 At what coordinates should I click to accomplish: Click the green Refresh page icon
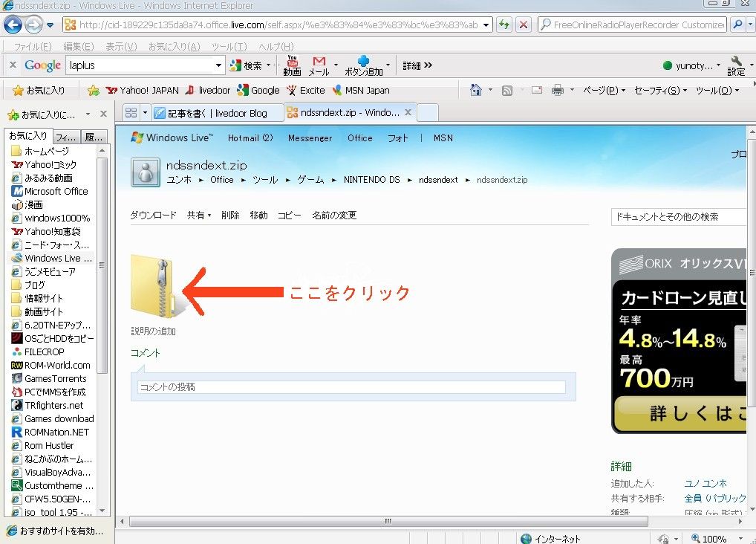tap(504, 25)
